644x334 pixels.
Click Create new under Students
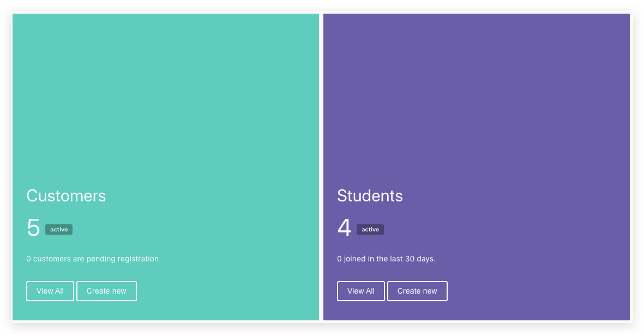[x=417, y=291]
